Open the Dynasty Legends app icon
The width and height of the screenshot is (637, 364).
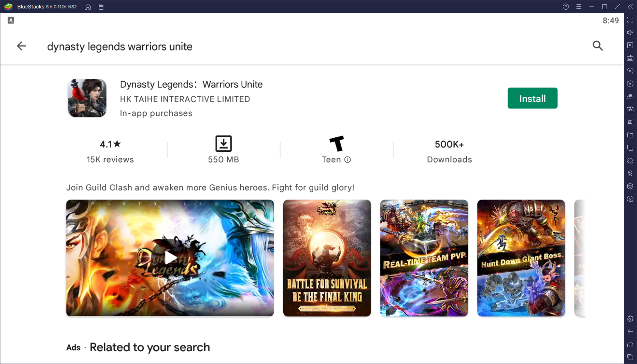tap(87, 98)
